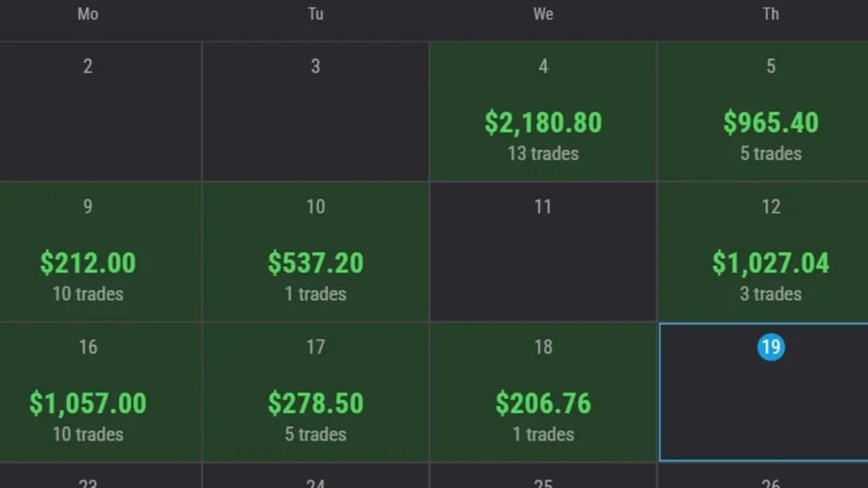This screenshot has width=868, height=488.
Task: Click the Mo weekday column header
Action: [x=88, y=14]
